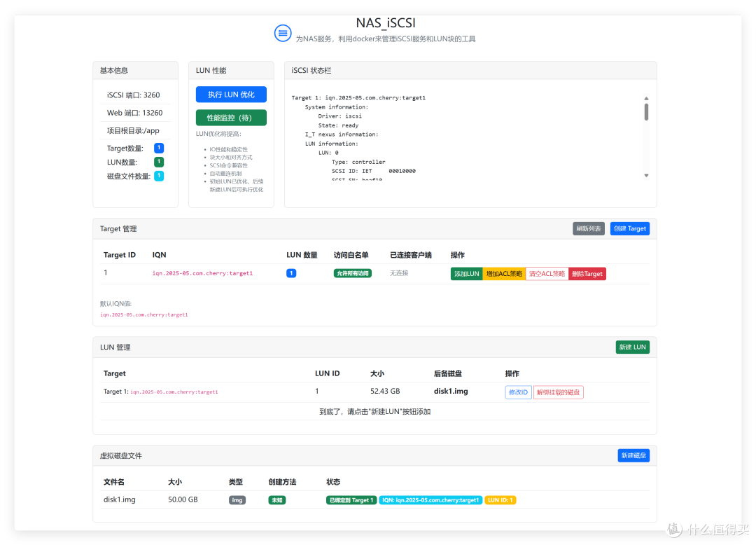Click the LUN ID value 1 in LUN 管理 row
756x545 pixels.
pos(317,391)
